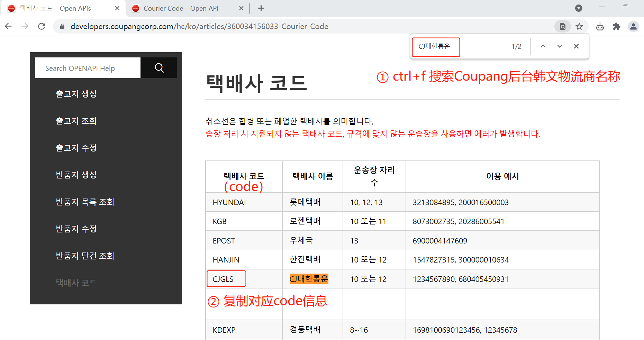This screenshot has height=340, width=644.
Task: Open the 출고지 조회 sidebar link
Action: click(76, 121)
